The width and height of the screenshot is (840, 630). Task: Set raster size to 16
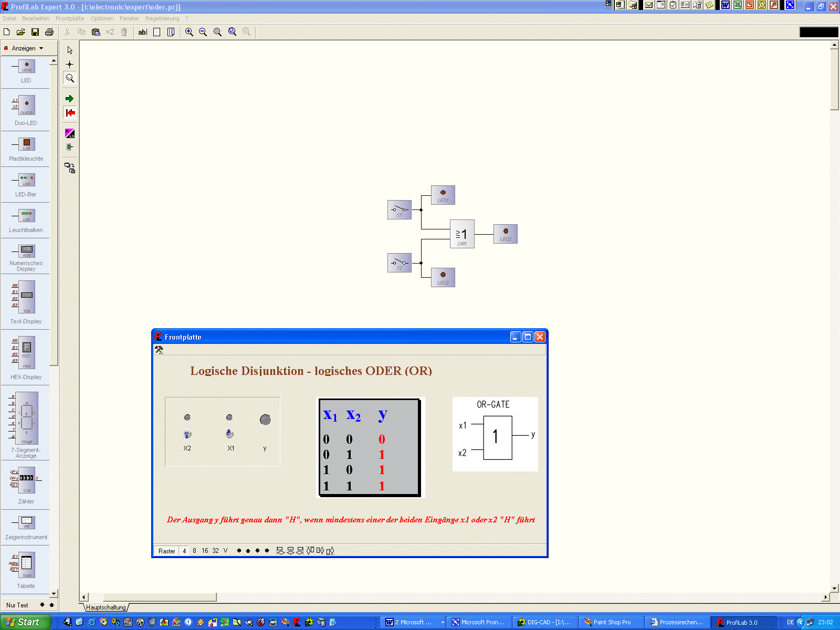pos(205,551)
